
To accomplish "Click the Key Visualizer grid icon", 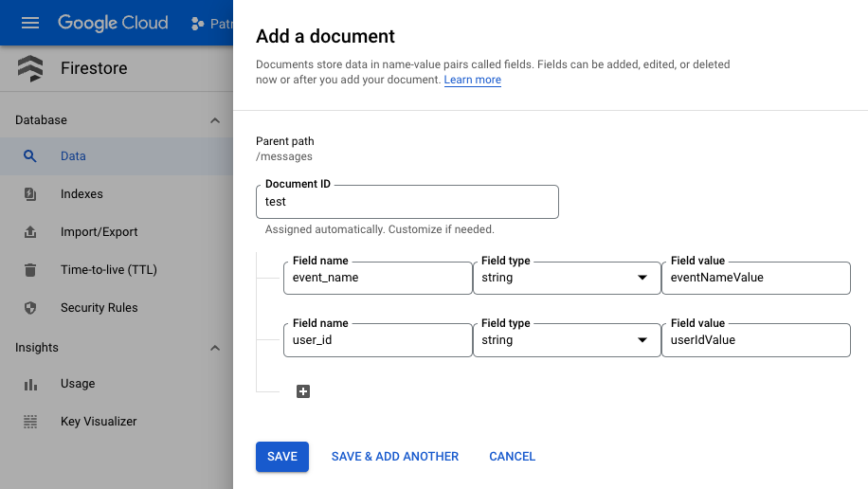I will point(30,422).
